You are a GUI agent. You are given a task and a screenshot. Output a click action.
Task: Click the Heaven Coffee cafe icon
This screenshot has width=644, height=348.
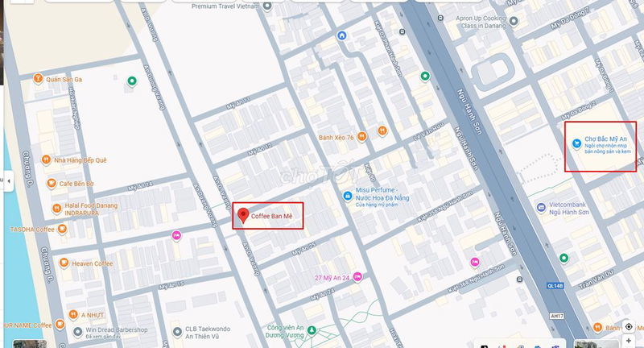64,263
